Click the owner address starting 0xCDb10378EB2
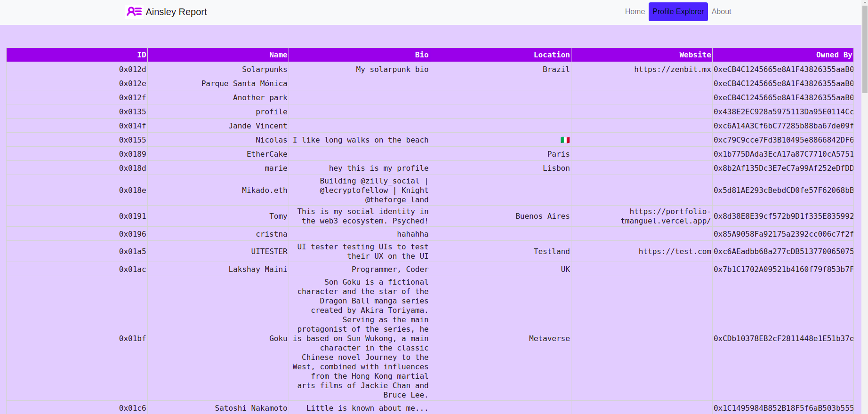Viewport: 868px width, 414px height. 783,339
